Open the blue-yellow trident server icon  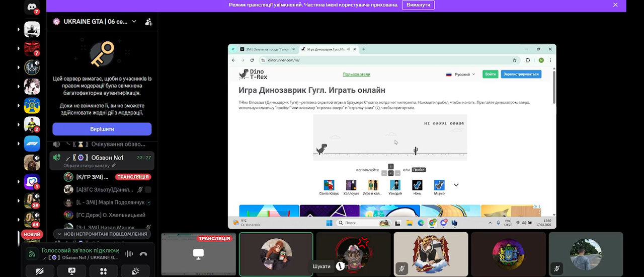point(32,106)
